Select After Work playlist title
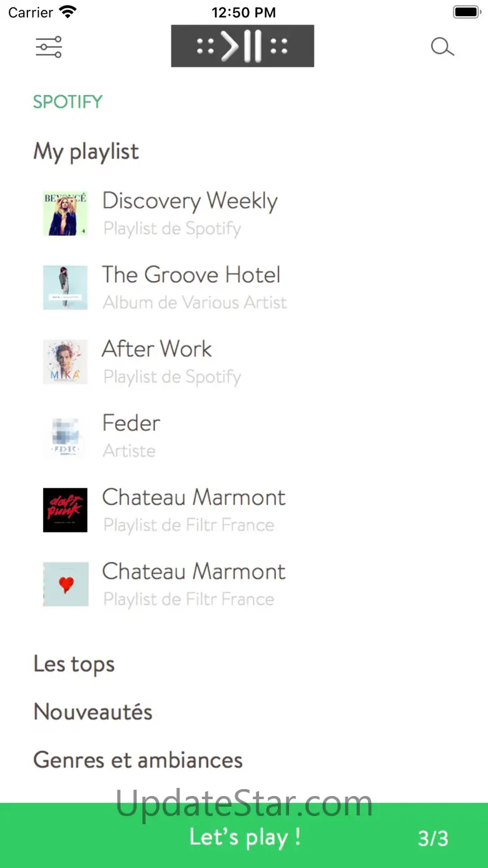Image resolution: width=488 pixels, height=868 pixels. click(157, 349)
